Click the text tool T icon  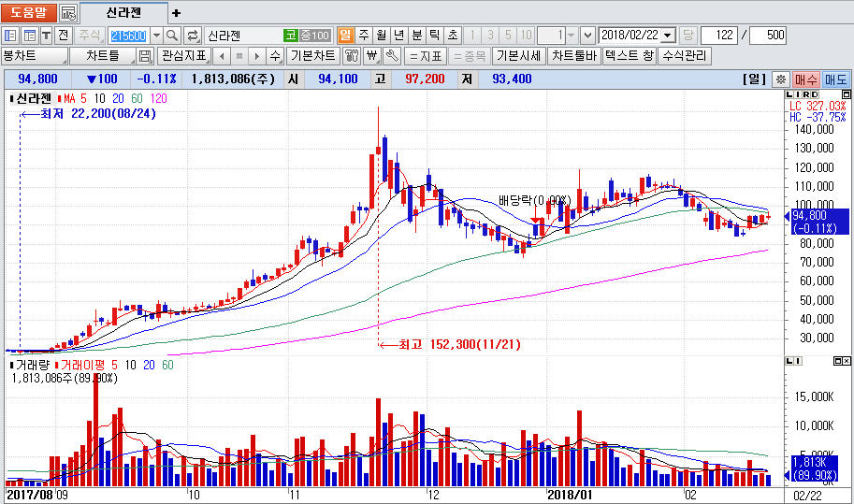click(x=45, y=36)
